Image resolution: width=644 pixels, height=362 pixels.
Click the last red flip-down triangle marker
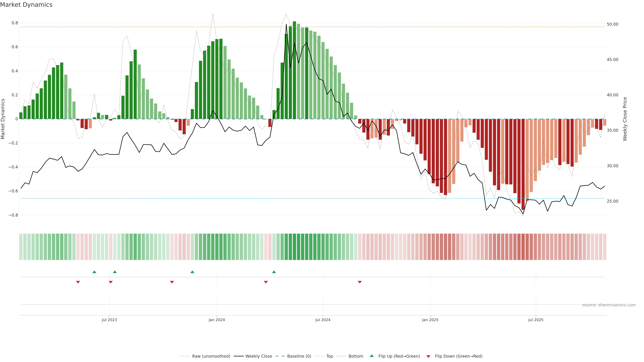point(360,282)
